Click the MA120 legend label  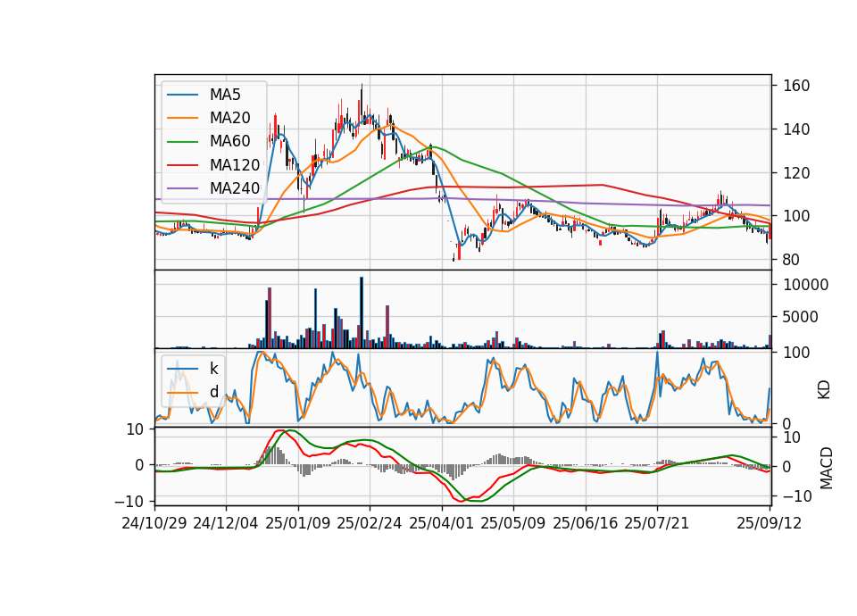tap(235, 164)
